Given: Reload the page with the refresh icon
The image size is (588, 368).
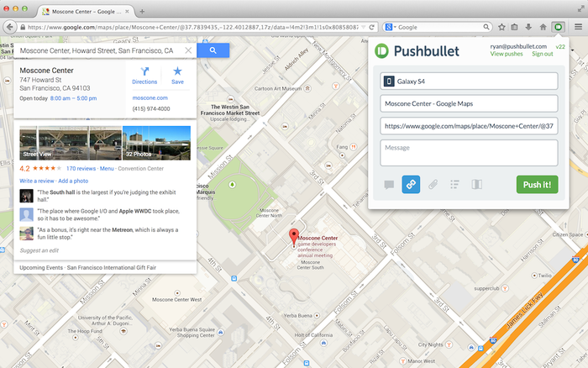Looking at the screenshot, I should pos(371,27).
